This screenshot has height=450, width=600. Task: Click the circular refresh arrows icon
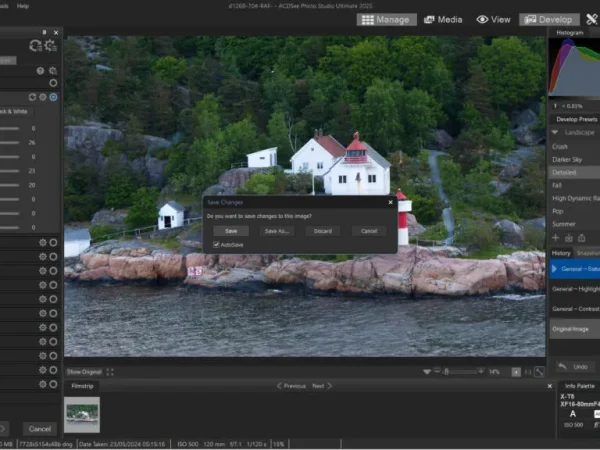[32, 97]
